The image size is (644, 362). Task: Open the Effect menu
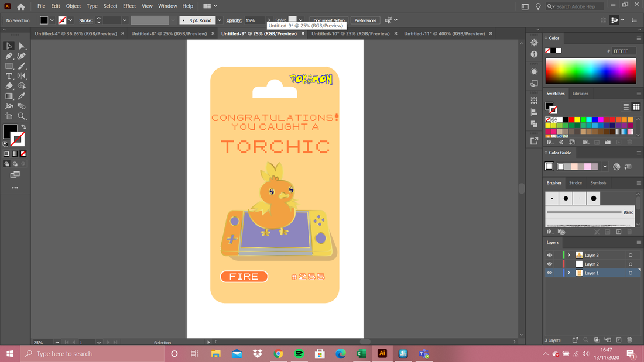point(129,6)
